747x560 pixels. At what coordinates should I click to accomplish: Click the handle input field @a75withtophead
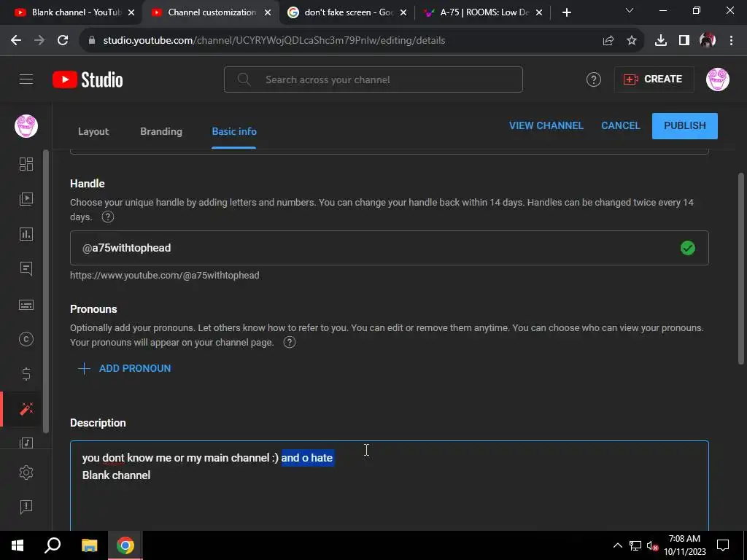tap(390, 248)
